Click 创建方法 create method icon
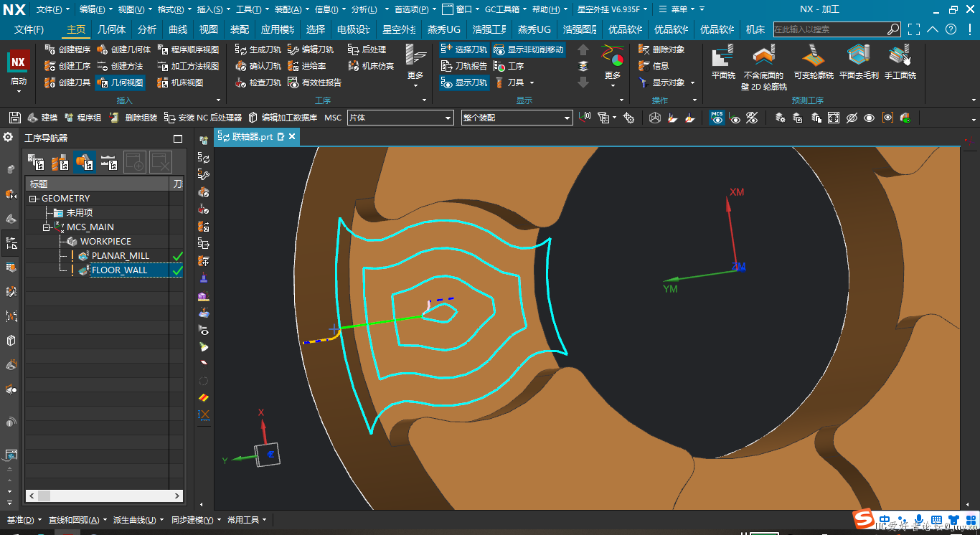 [103, 66]
